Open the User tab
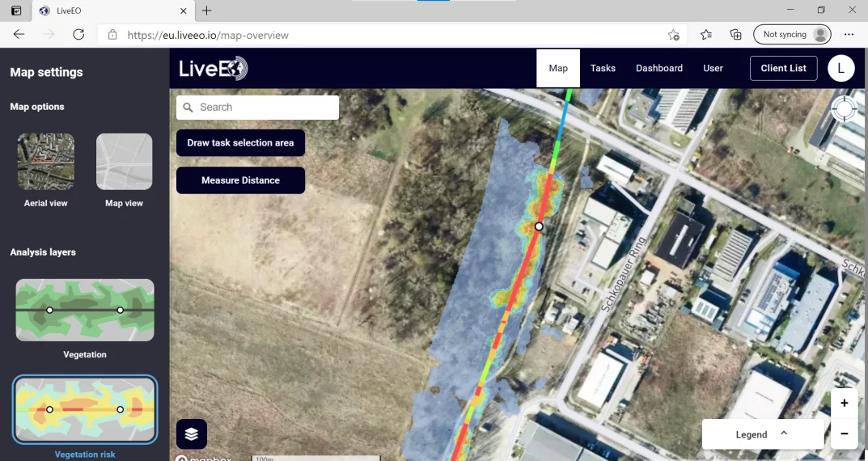 click(713, 68)
